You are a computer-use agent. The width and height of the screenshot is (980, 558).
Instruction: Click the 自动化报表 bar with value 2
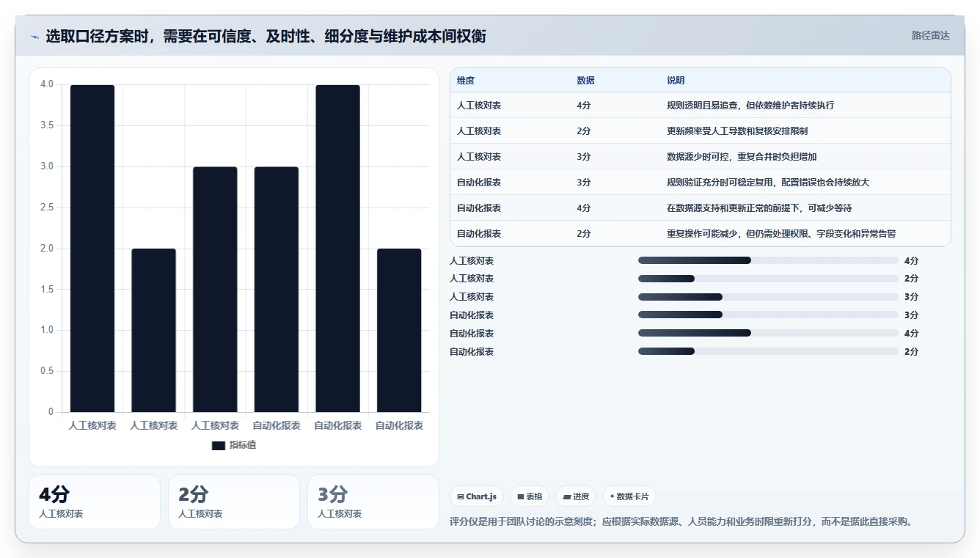[399, 330]
